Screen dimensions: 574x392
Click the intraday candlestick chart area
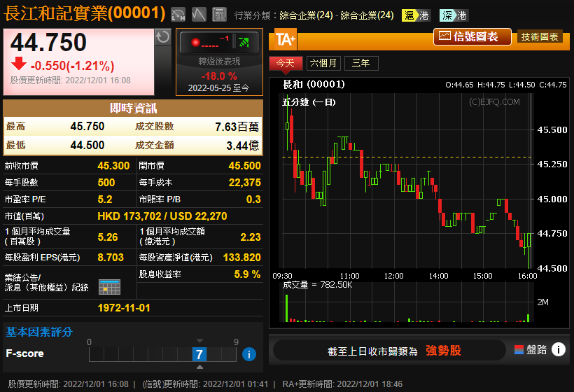pyautogui.click(x=406, y=181)
